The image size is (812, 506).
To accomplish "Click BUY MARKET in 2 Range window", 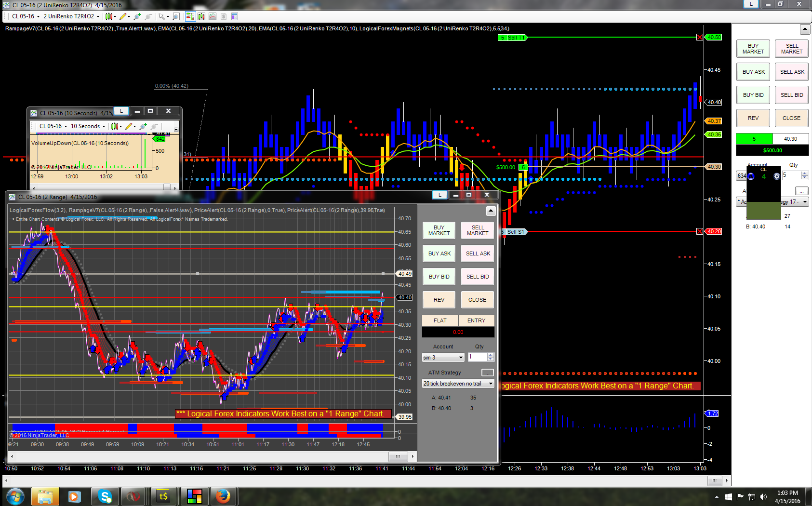I will click(x=439, y=230).
